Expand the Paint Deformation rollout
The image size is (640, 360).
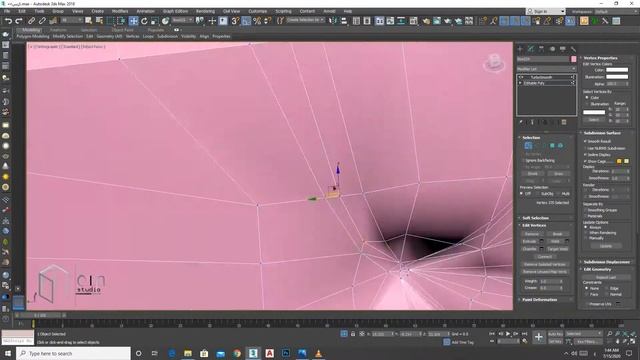540,300
